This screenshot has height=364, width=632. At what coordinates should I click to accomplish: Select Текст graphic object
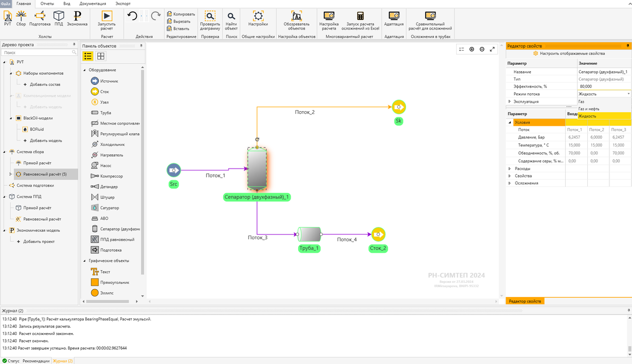pos(101,272)
